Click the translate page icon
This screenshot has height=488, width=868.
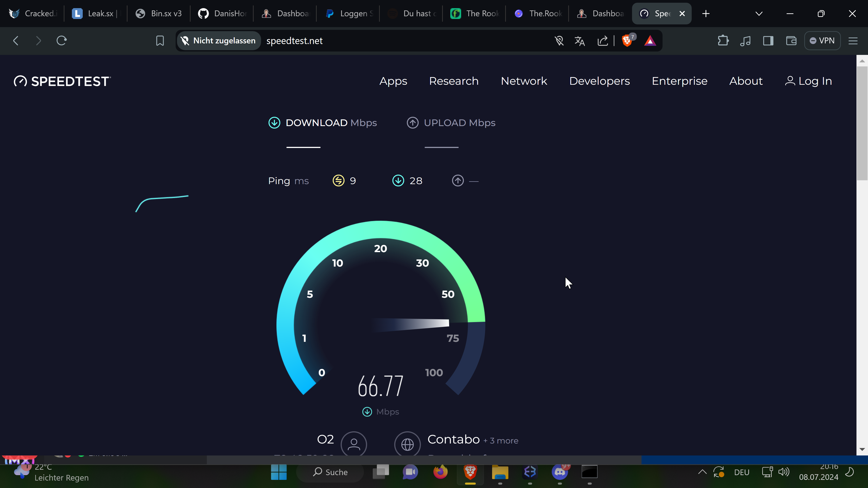pyautogui.click(x=580, y=41)
